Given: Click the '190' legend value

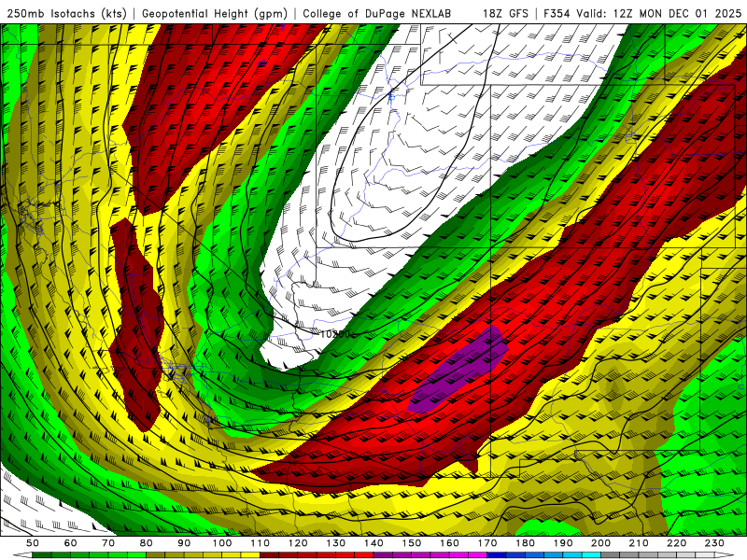Looking at the screenshot, I should coord(563,543).
